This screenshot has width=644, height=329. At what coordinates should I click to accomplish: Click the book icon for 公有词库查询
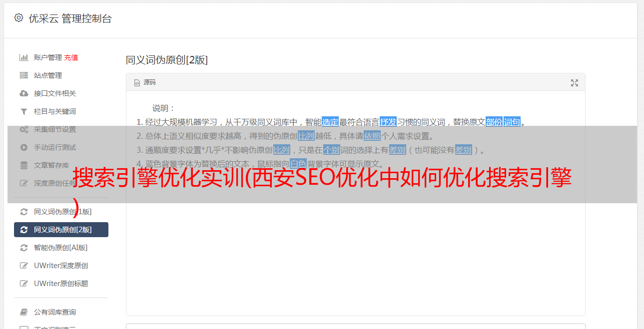click(x=23, y=312)
